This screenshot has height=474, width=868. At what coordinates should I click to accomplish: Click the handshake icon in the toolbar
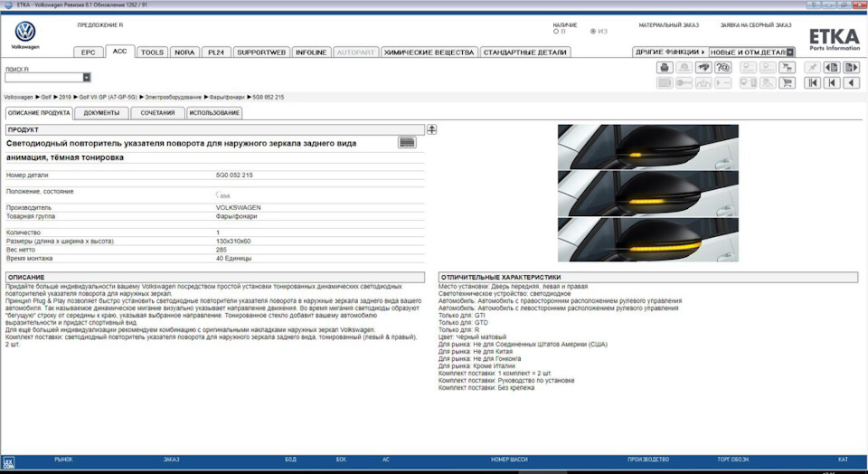coord(703,68)
